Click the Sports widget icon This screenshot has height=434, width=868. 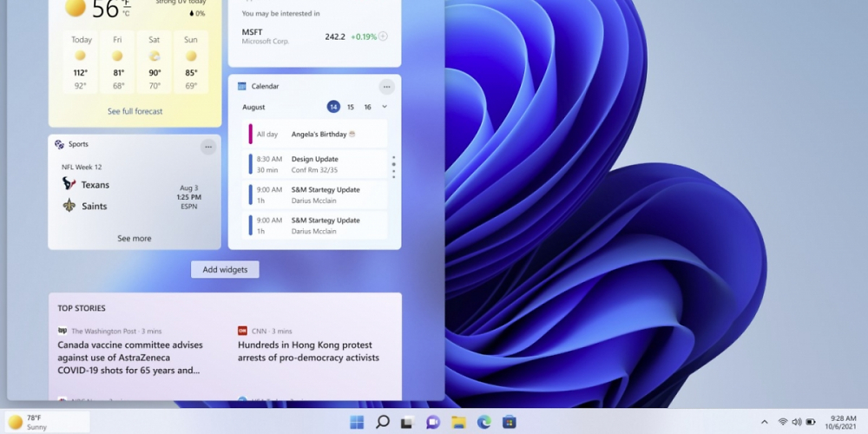59,144
